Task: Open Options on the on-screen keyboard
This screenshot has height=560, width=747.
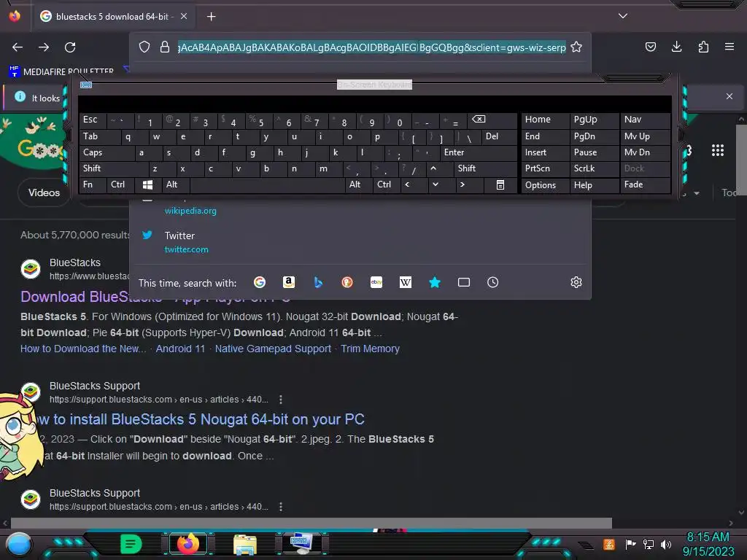Action: (x=545, y=184)
